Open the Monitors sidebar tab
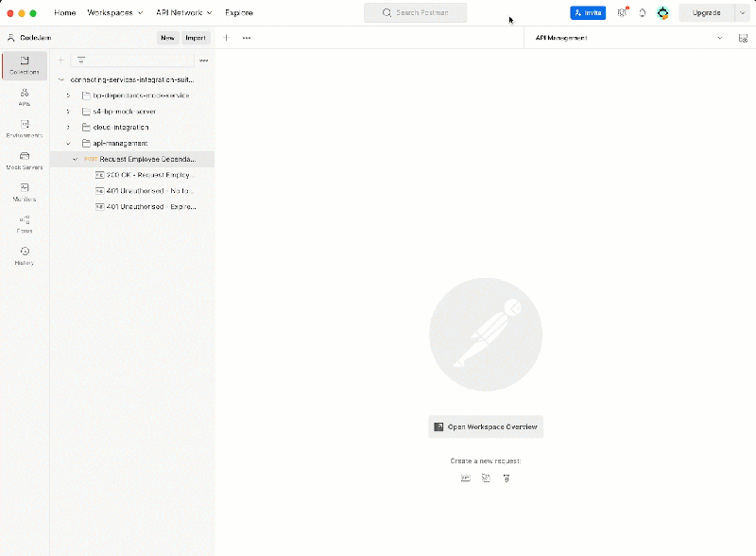Image resolution: width=756 pixels, height=556 pixels. pos(25,193)
